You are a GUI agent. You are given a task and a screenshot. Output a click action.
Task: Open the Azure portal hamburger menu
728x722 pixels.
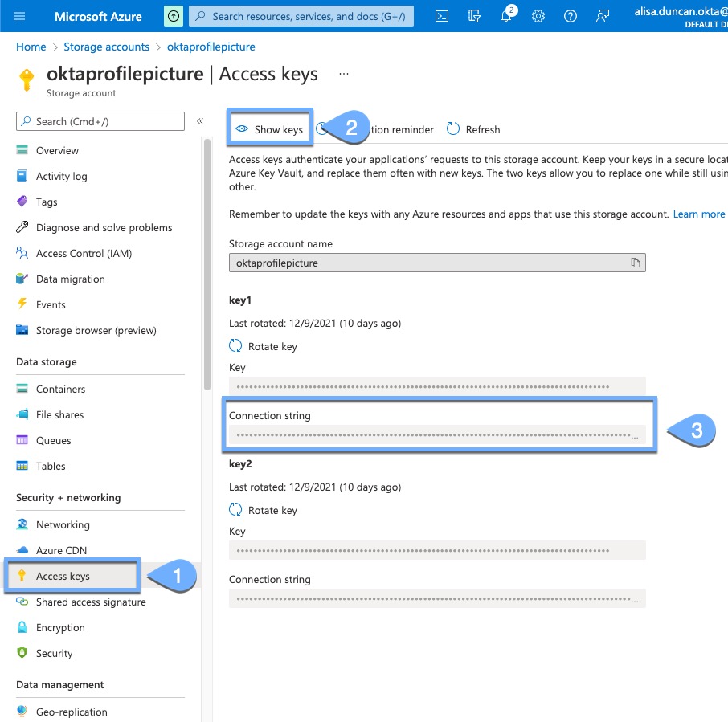coord(20,16)
